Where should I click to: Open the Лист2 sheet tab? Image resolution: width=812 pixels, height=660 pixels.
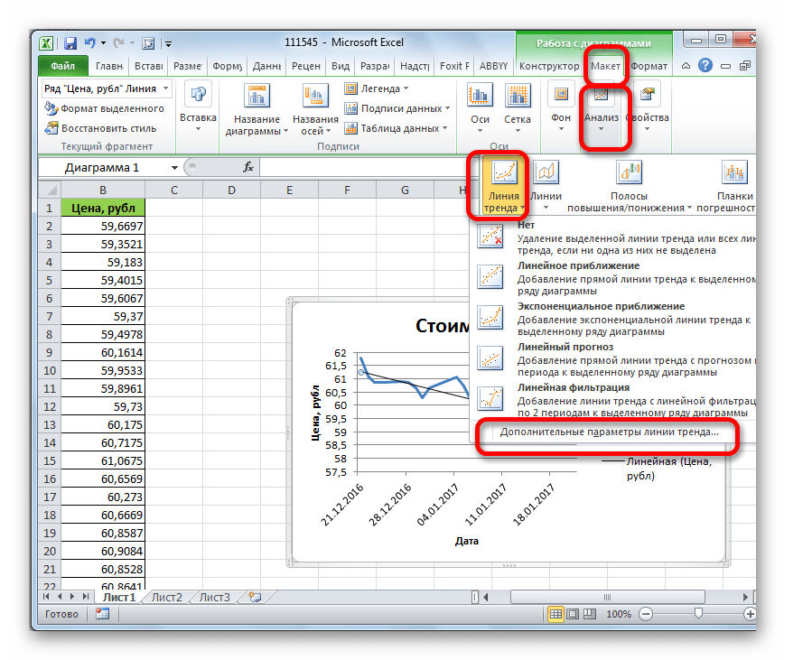[166, 597]
